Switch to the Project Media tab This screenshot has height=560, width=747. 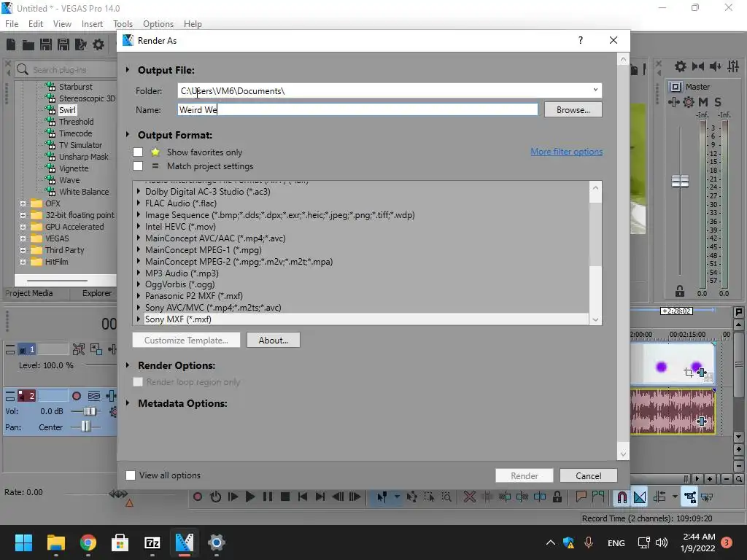point(29,293)
